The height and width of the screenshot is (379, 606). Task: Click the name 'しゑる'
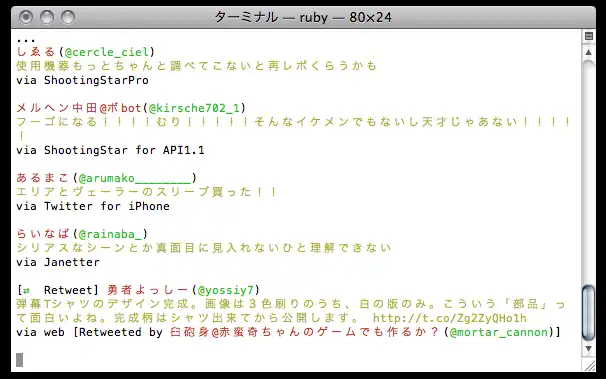(36, 52)
